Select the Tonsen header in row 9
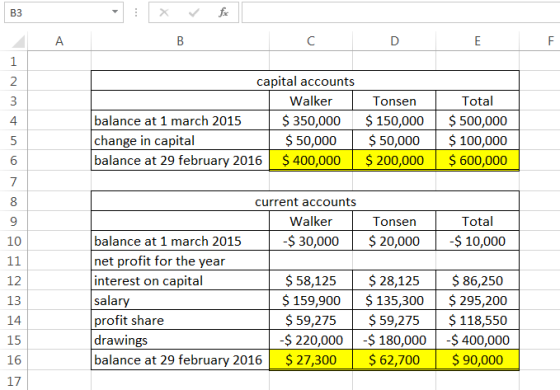Screen dimensions: 560x390 pyautogui.click(x=394, y=221)
